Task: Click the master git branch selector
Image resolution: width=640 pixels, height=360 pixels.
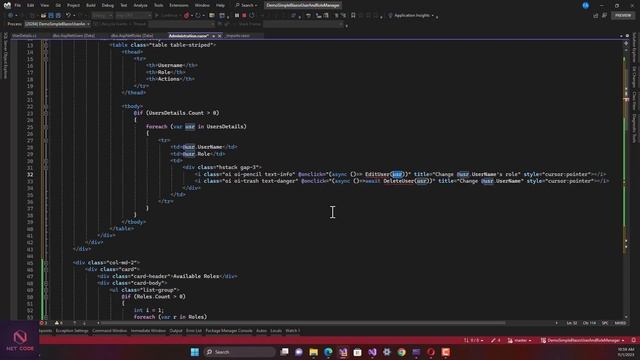Action: [520, 340]
